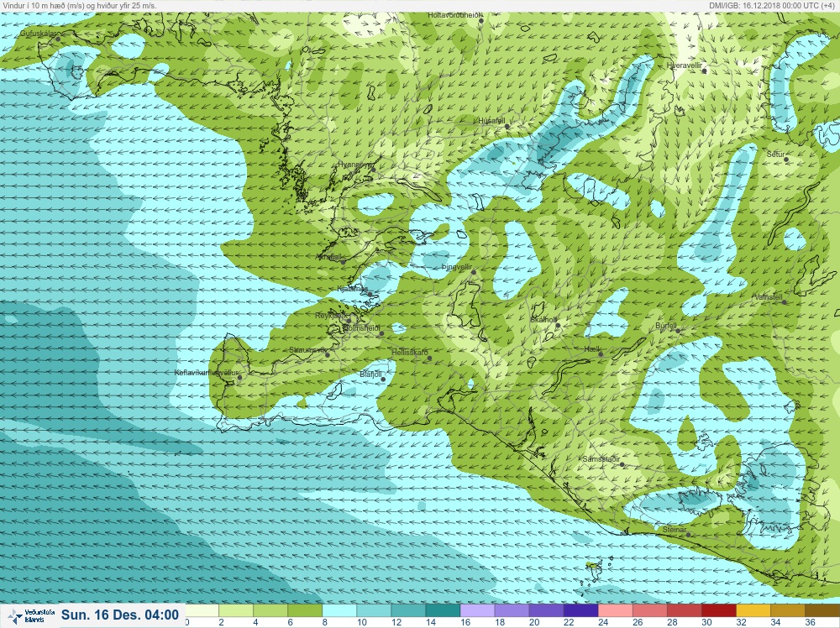840x628 pixels.
Task: Click the Bláfjöll station label
Action: [x=370, y=374]
